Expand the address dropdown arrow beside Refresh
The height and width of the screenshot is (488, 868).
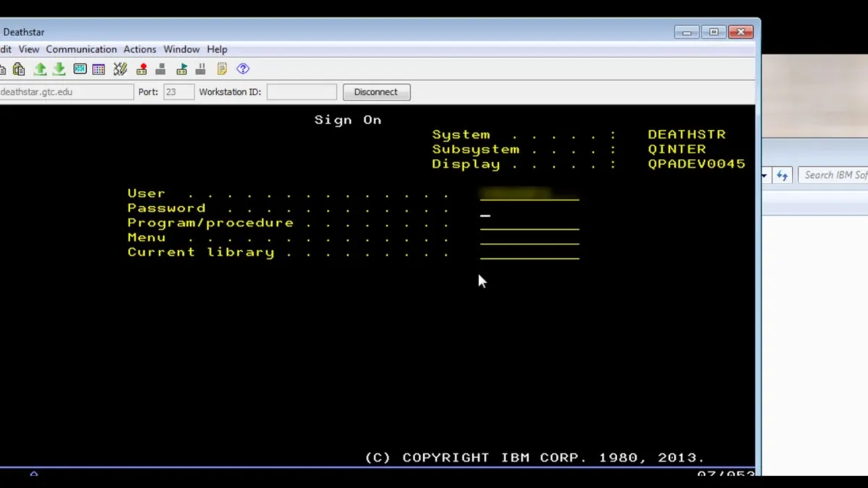click(x=764, y=176)
